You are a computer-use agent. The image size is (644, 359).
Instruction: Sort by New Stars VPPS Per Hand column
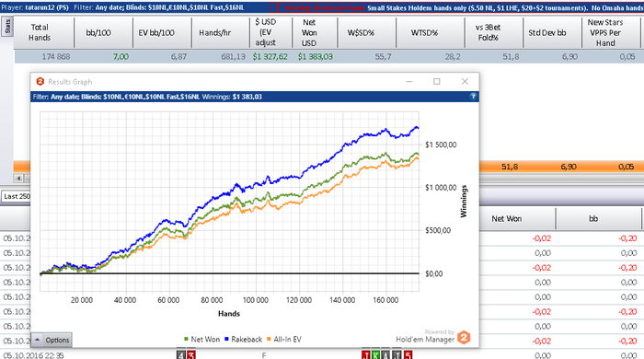point(611,32)
